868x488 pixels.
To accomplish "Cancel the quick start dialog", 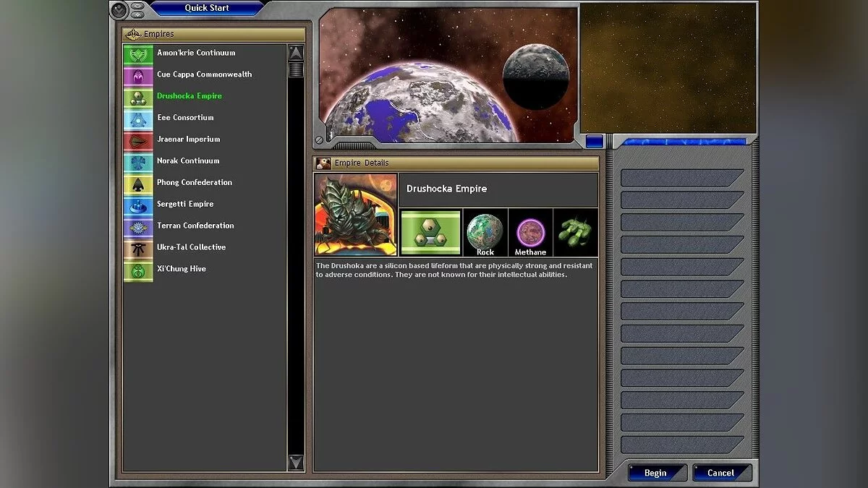I will (722, 473).
